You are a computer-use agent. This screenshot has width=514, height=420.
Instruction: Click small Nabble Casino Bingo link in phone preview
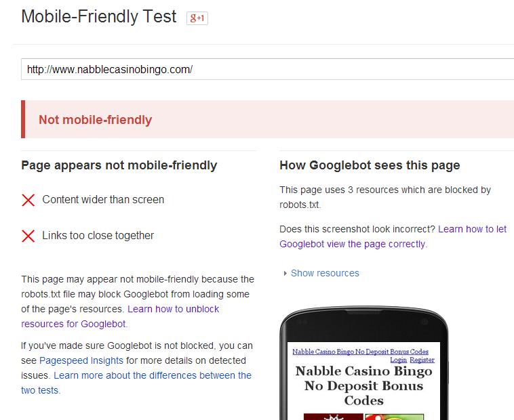tap(360, 352)
